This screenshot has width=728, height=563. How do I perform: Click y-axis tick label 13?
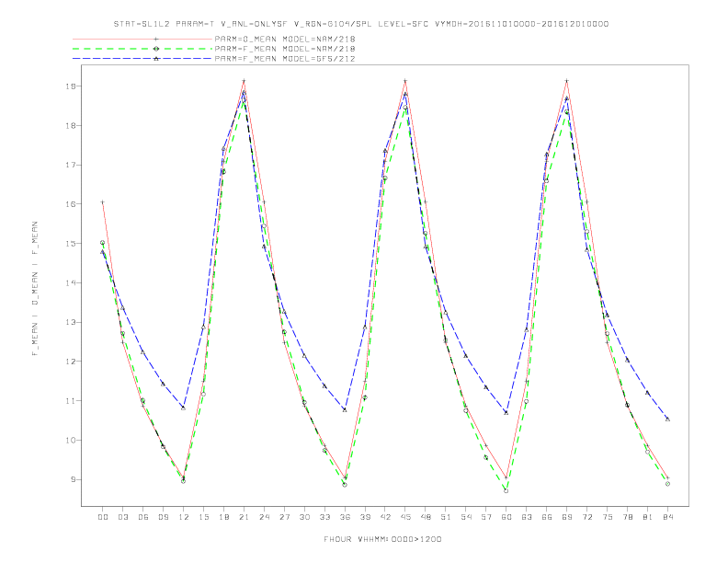pos(71,322)
